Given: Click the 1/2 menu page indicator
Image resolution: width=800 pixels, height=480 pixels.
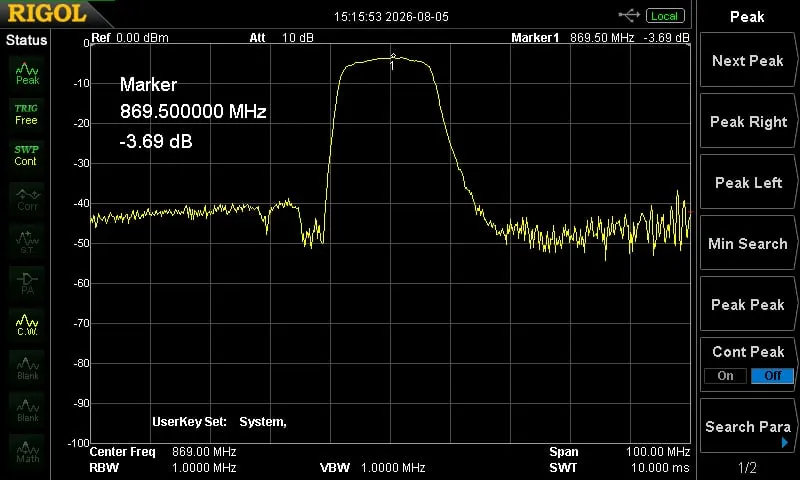Looking at the screenshot, I should coord(747,467).
